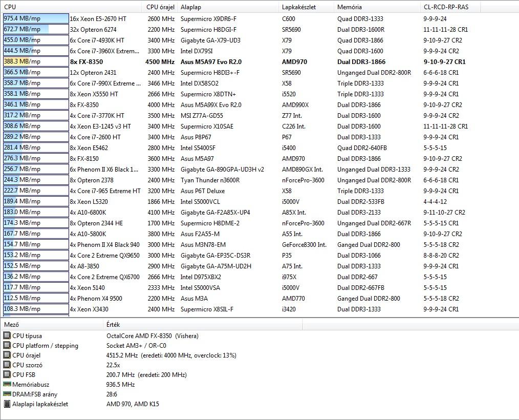Select the 6x Core i7-4930K HT row
The image size is (519, 420).
pyautogui.click(x=259, y=40)
